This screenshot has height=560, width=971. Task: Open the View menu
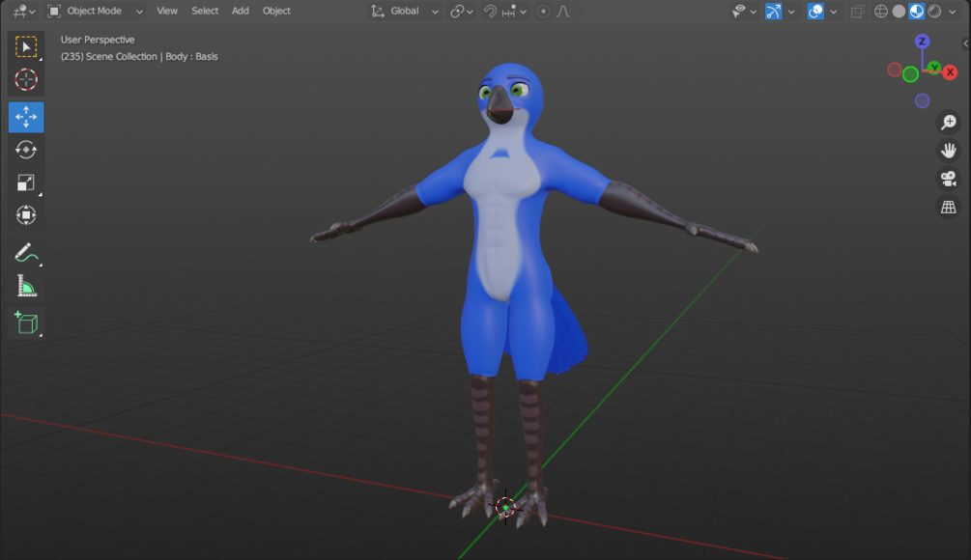tap(166, 12)
